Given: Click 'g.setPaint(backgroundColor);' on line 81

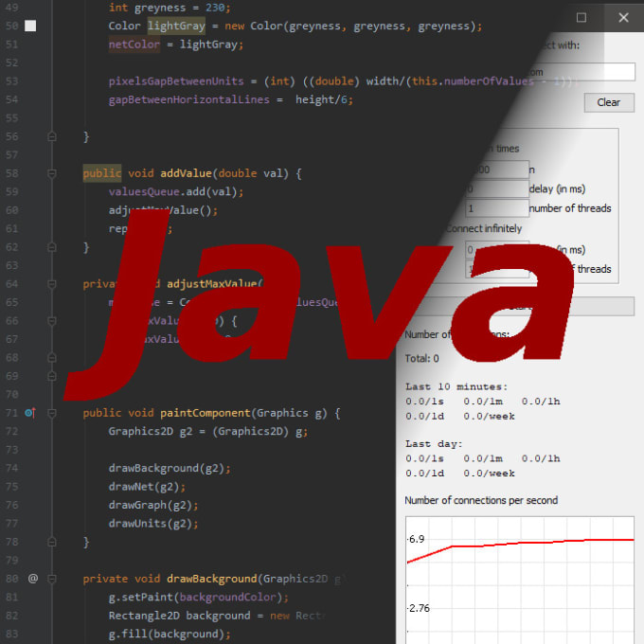Looking at the screenshot, I should click(x=198, y=597).
